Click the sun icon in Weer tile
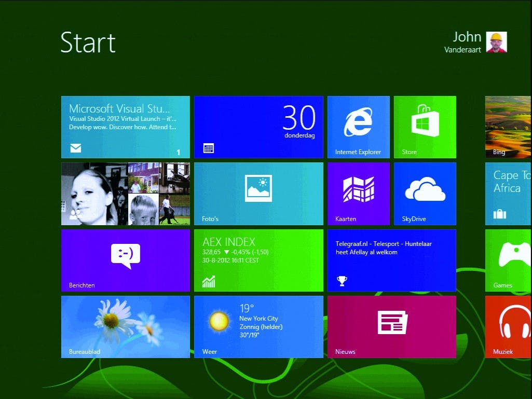The width and height of the screenshot is (532, 399). point(219,321)
